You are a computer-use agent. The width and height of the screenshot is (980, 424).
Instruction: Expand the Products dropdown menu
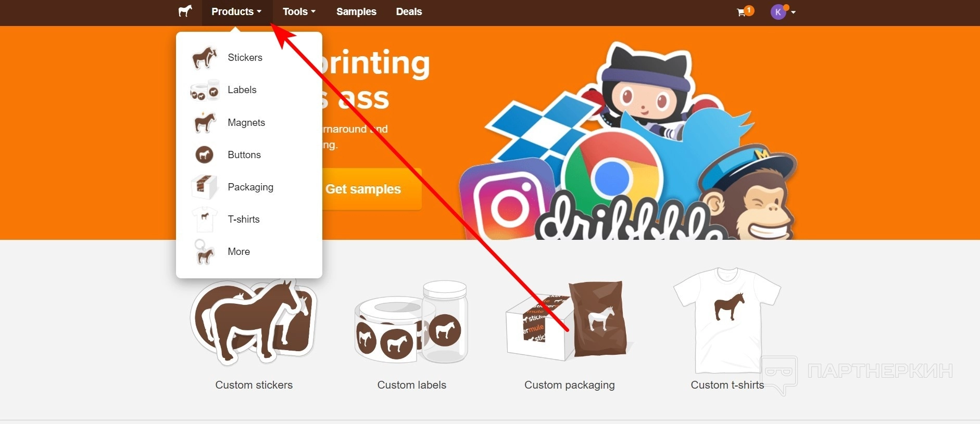(236, 12)
